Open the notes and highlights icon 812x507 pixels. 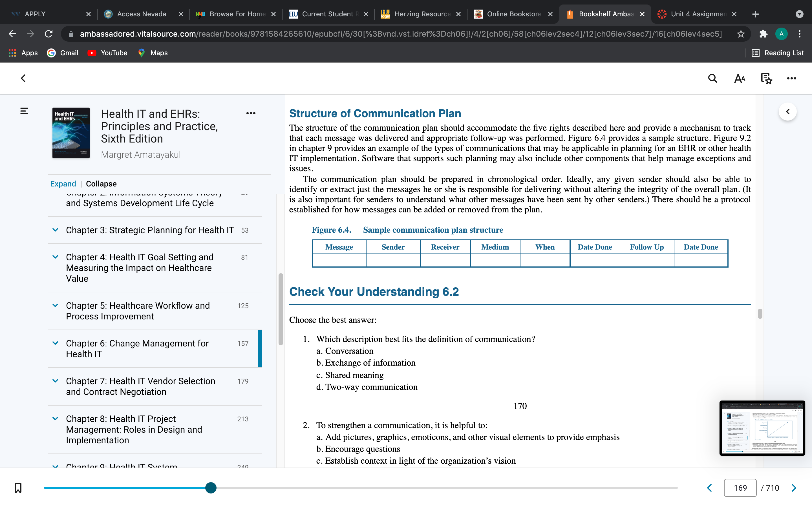pos(766,79)
